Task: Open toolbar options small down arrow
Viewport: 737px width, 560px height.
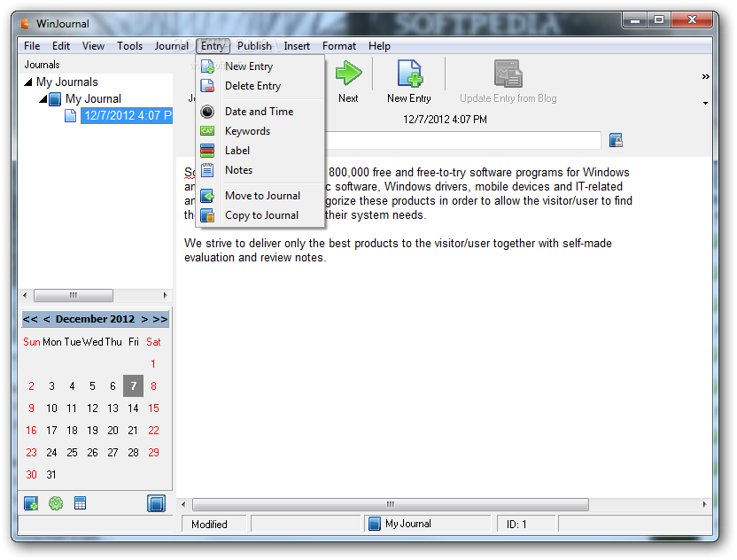Action: tap(705, 103)
